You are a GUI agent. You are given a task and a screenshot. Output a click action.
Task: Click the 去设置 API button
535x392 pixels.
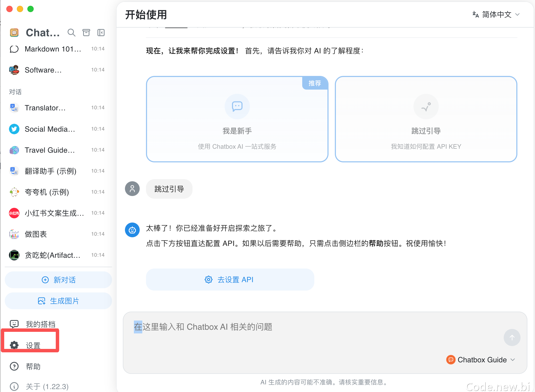pos(230,280)
